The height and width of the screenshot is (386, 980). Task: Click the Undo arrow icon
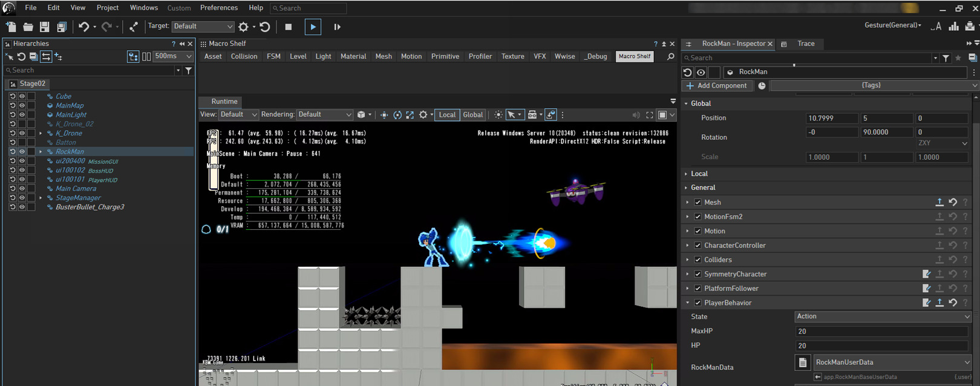83,27
